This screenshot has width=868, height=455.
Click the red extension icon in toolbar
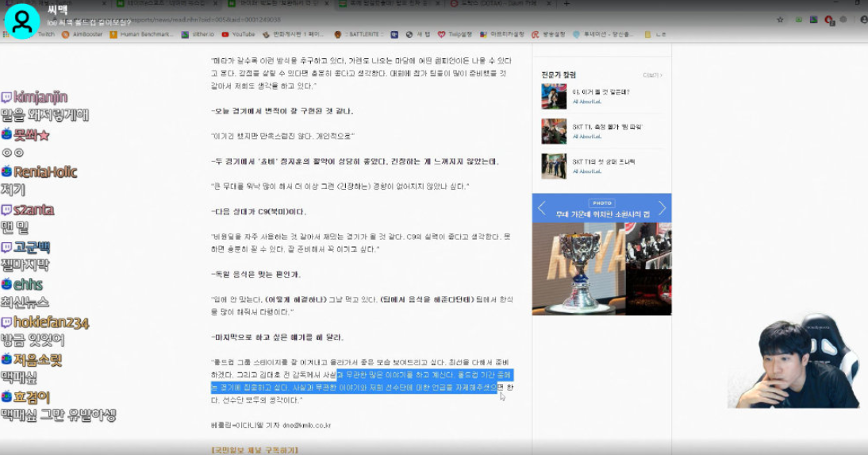click(829, 20)
